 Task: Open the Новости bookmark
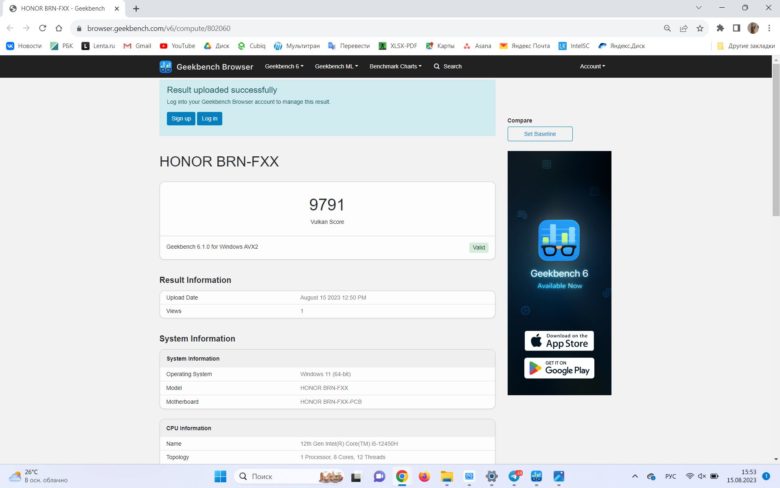pyautogui.click(x=24, y=46)
